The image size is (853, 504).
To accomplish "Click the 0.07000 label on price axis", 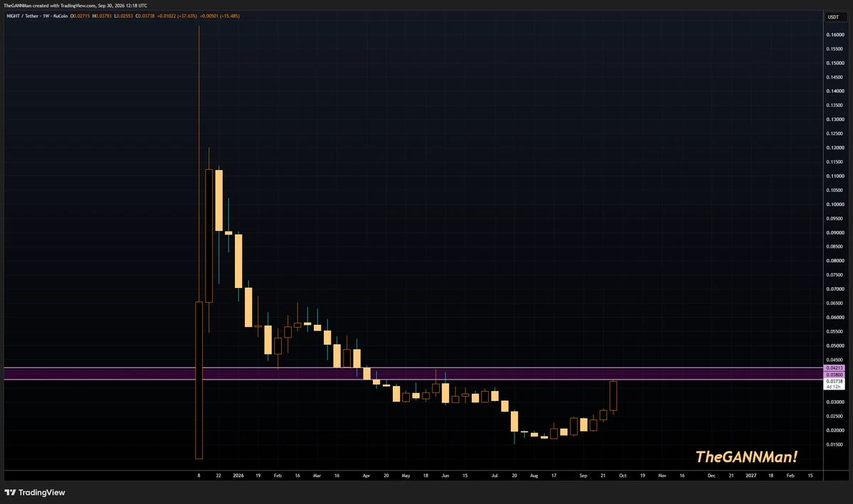I will (x=835, y=289).
